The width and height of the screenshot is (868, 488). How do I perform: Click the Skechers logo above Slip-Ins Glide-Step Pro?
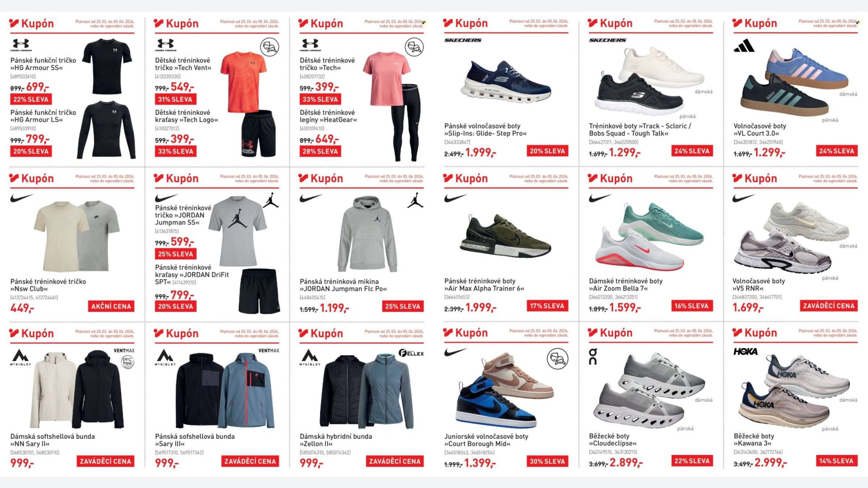pyautogui.click(x=462, y=40)
